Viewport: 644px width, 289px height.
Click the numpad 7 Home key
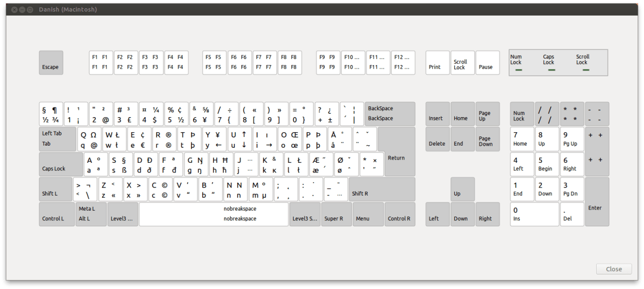click(523, 139)
